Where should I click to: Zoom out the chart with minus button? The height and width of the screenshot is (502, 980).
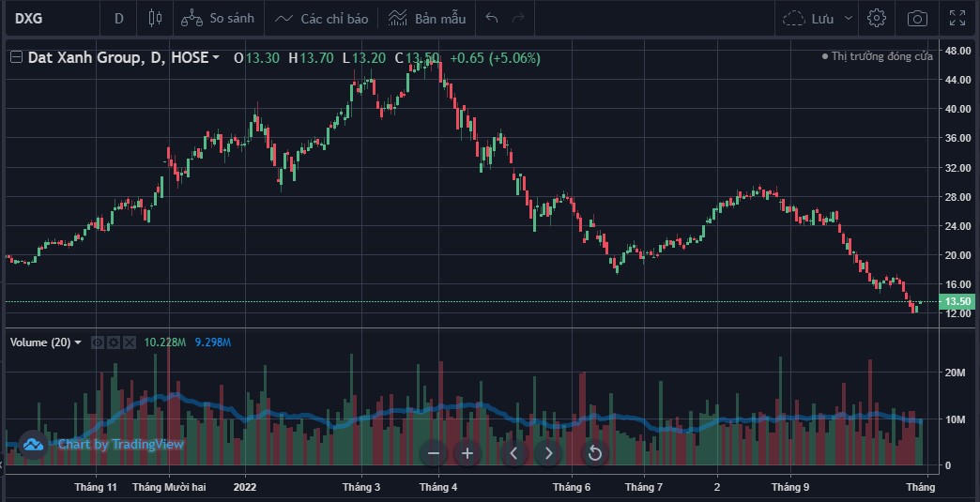coord(434,453)
